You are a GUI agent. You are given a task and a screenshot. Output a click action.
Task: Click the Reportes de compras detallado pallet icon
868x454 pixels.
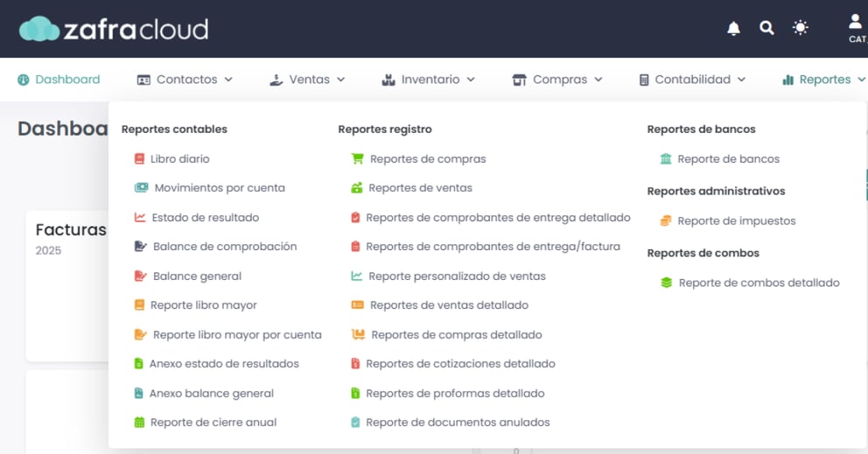358,334
